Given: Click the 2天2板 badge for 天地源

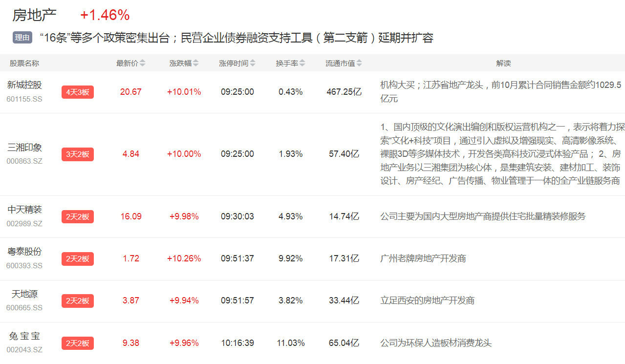Looking at the screenshot, I should tap(78, 301).
